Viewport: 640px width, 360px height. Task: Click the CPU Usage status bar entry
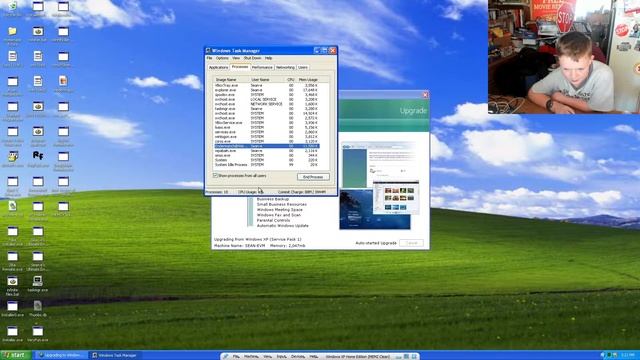tap(251, 192)
